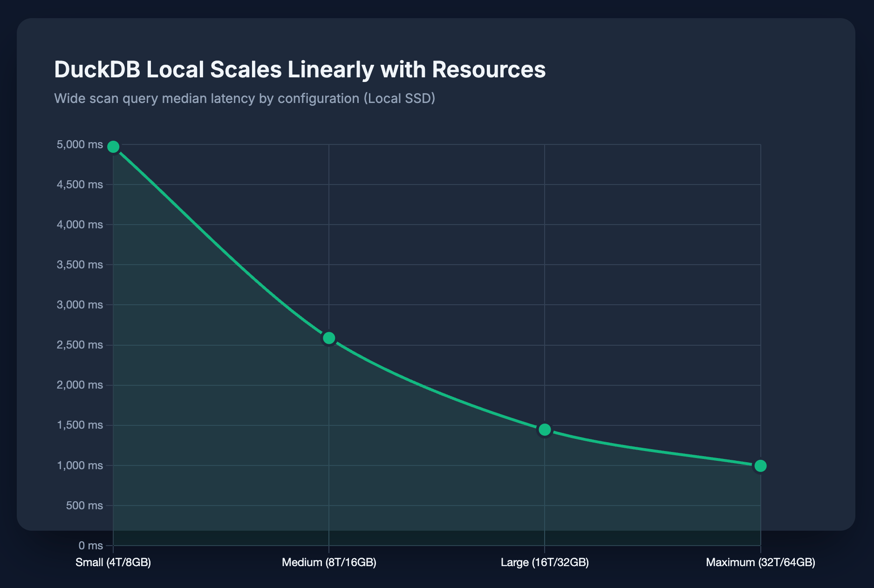This screenshot has height=588, width=874.
Task: Click the '5,000 ms' y-axis label
Action: 80,144
